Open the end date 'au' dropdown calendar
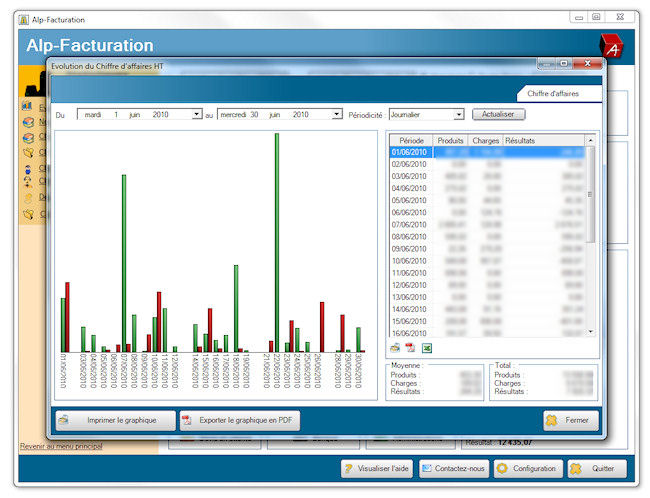This screenshot has height=498, width=650. pos(337,115)
